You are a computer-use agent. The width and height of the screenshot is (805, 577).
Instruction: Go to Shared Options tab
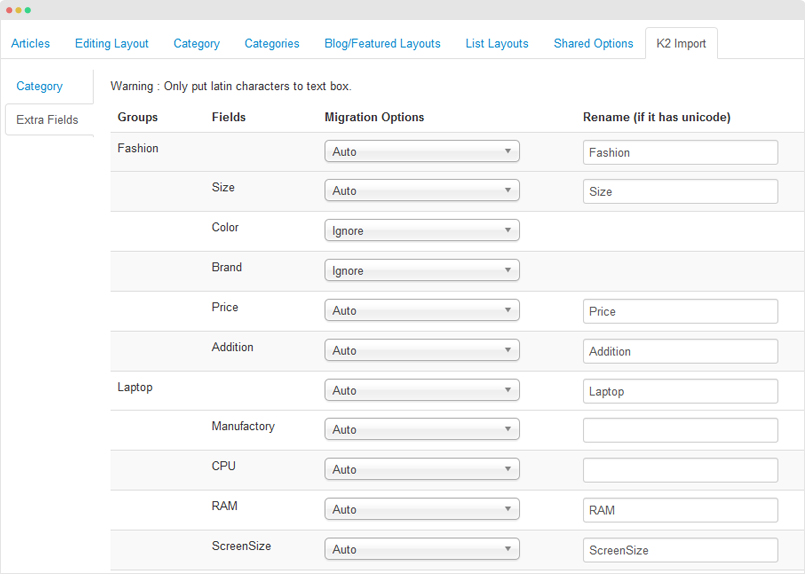tap(593, 44)
